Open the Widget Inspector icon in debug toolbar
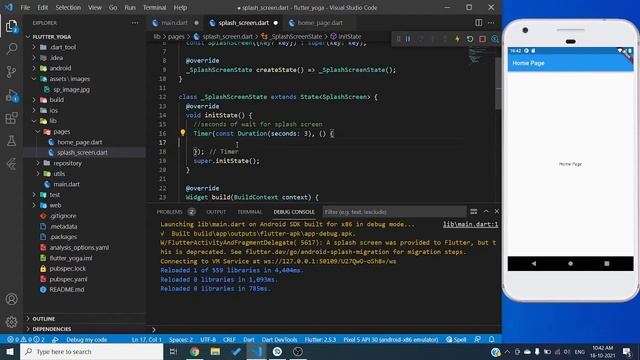The width and height of the screenshot is (640, 360). tap(495, 39)
